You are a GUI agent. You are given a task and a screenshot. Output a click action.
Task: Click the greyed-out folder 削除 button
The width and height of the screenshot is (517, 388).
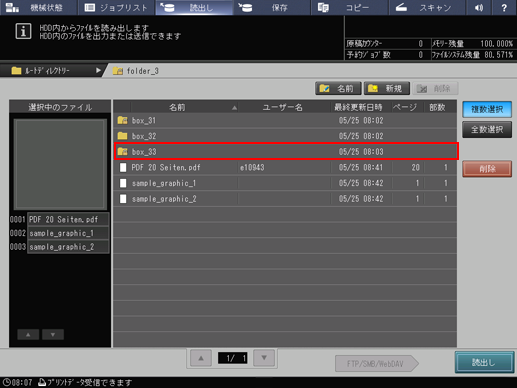(x=435, y=89)
